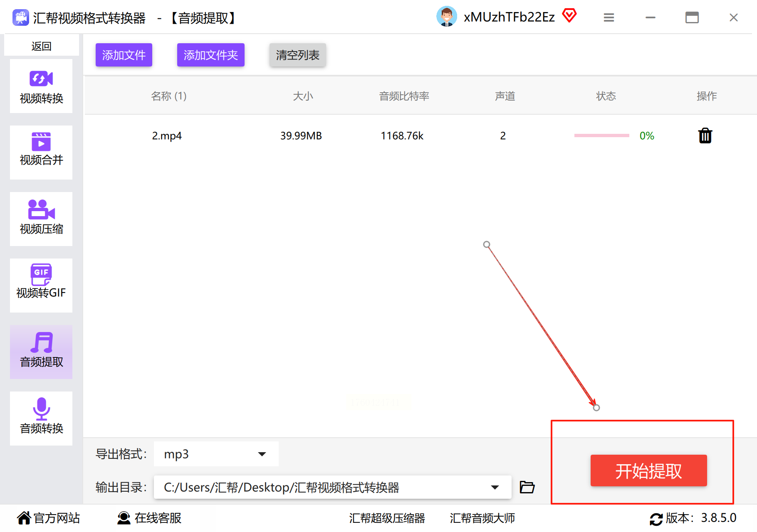This screenshot has height=532, width=757.
Task: Browse output folder with the folder icon
Action: [x=527, y=487]
